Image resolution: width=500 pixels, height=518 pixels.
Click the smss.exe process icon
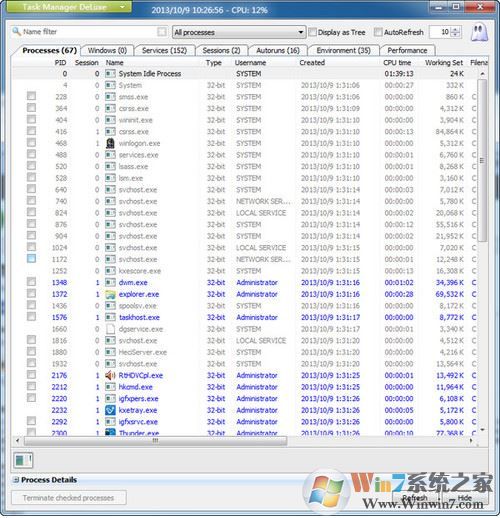pos(110,97)
